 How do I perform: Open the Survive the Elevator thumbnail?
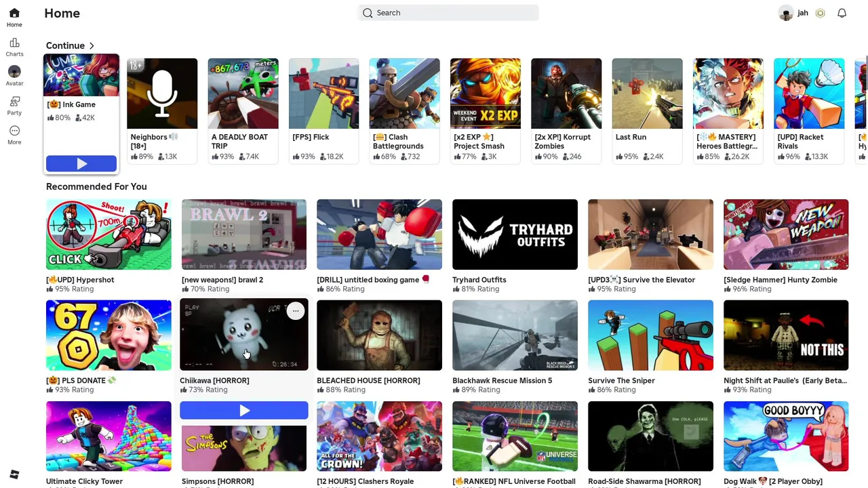[650, 235]
